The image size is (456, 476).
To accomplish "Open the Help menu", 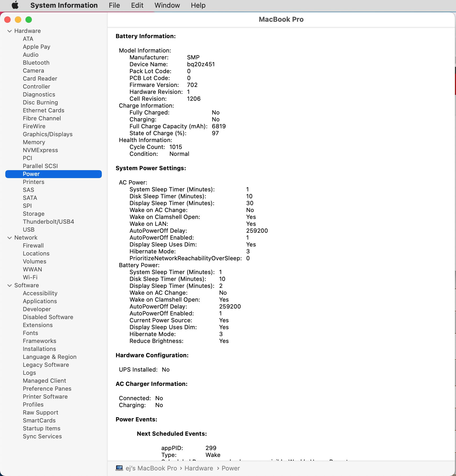I will coord(198,5).
